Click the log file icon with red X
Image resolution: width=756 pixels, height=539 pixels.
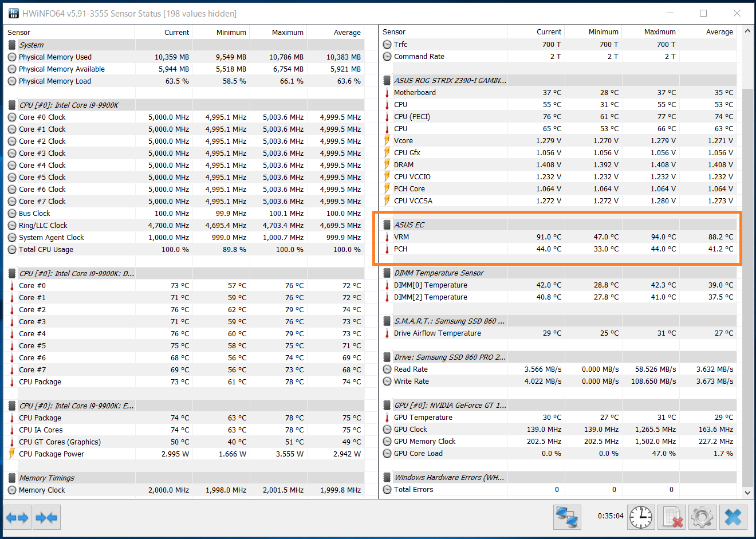coord(672,517)
